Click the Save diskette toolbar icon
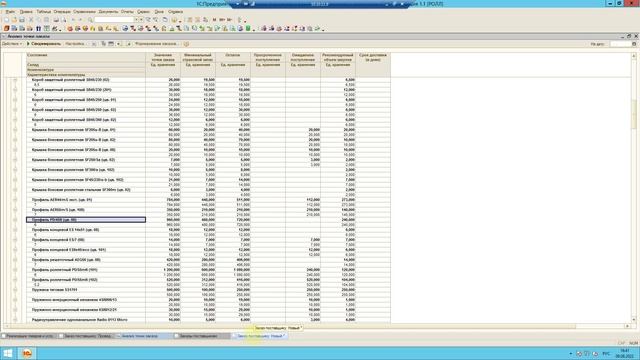This screenshot has width=640, height=360. click(x=22, y=20)
